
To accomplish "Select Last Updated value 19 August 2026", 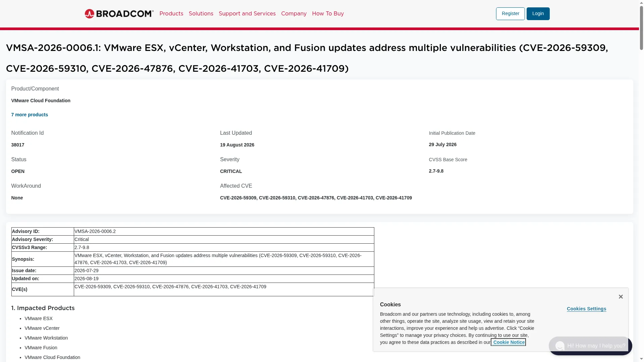I will pyautogui.click(x=237, y=145).
